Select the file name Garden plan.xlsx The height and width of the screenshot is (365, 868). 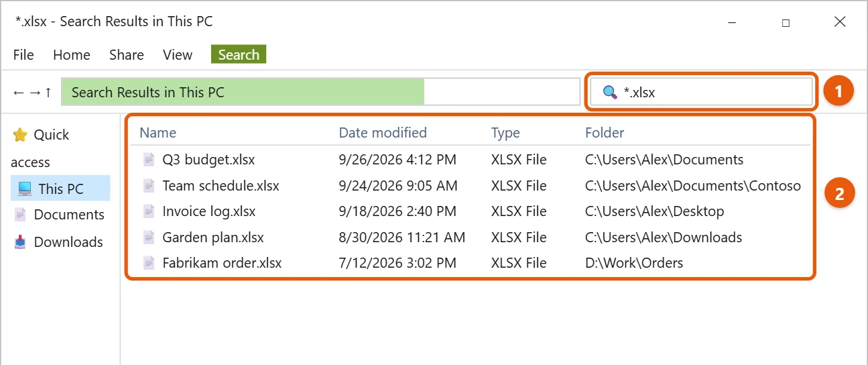click(x=213, y=238)
